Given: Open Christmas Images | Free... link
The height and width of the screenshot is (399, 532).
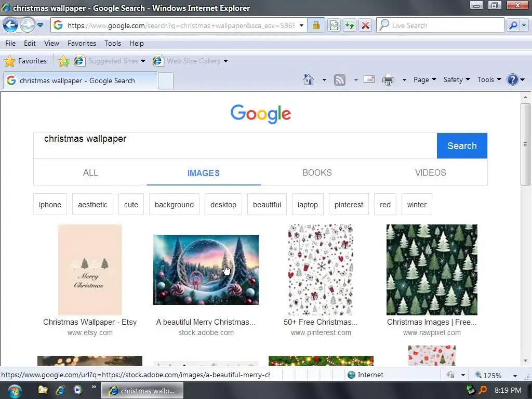Looking at the screenshot, I should 432,322.
